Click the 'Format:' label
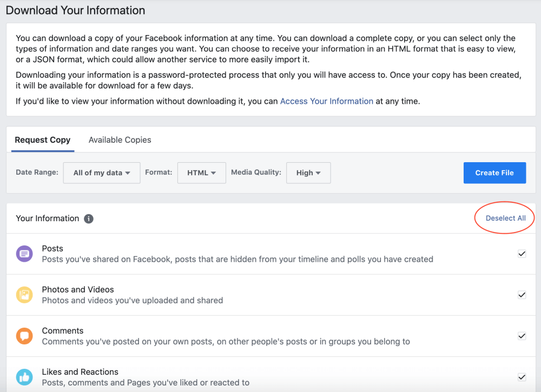The width and height of the screenshot is (541, 392). click(x=159, y=172)
